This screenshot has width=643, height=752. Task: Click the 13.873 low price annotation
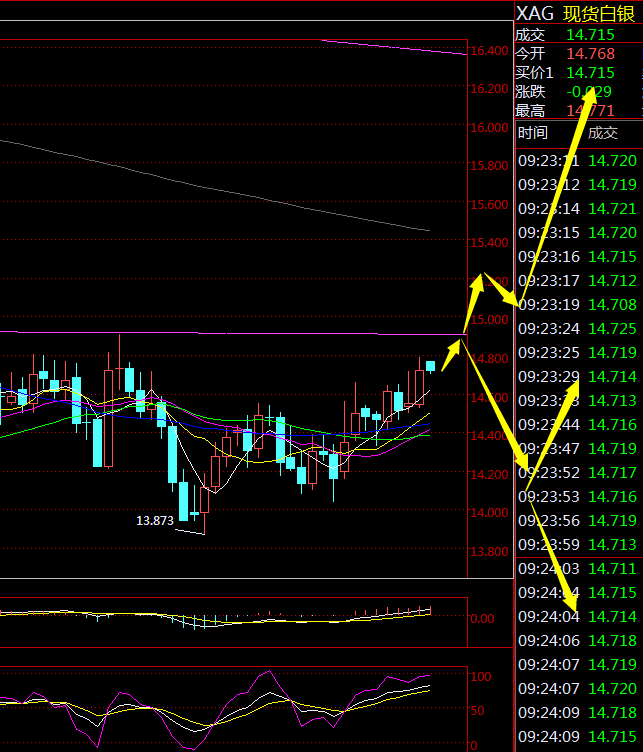(155, 520)
